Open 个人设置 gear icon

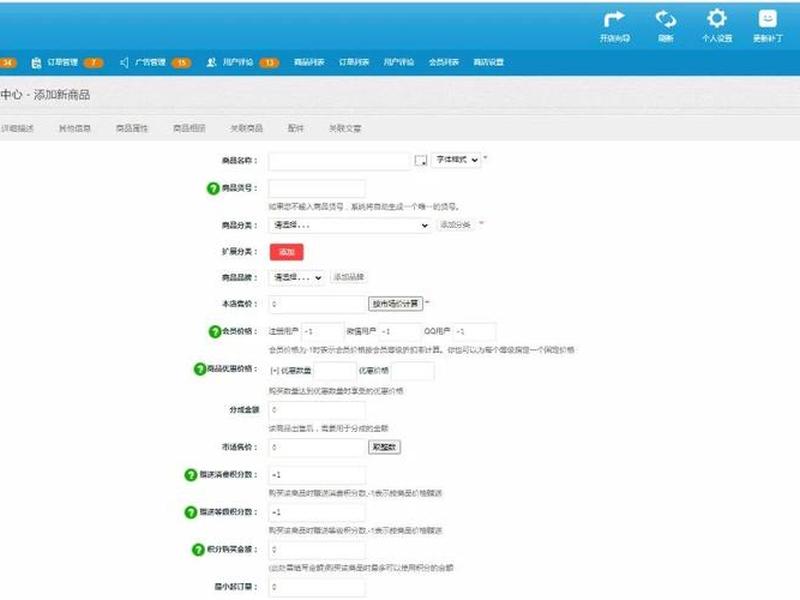717,18
